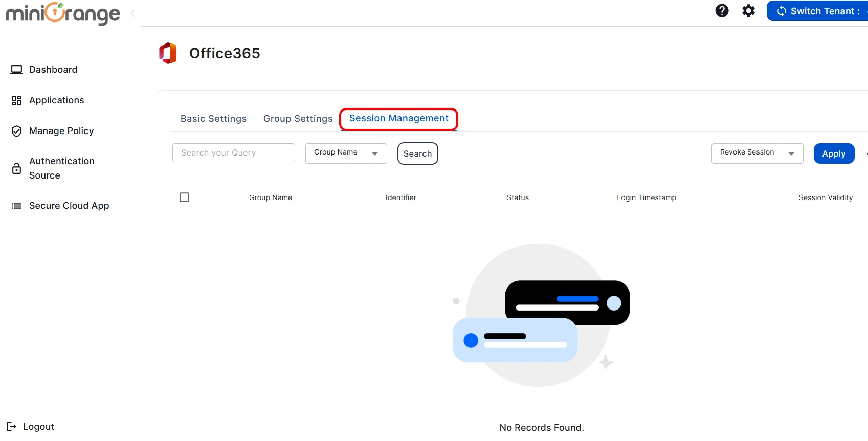Click the blue Apply button
Viewport: 868px width, 441px height.
[834, 153]
